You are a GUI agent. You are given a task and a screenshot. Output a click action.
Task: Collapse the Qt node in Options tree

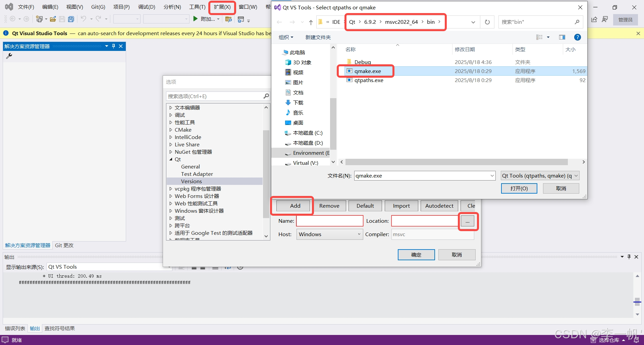click(171, 159)
